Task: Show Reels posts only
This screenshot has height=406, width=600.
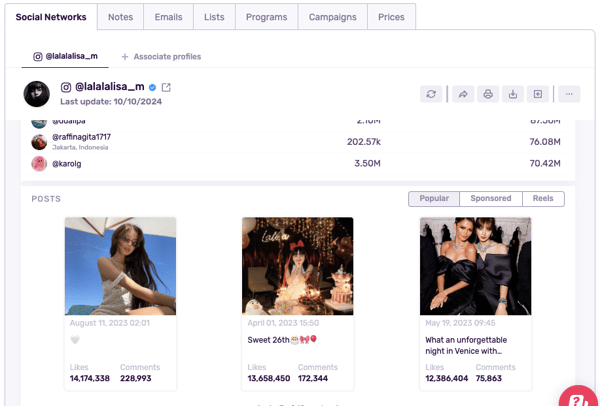Action: (x=543, y=199)
